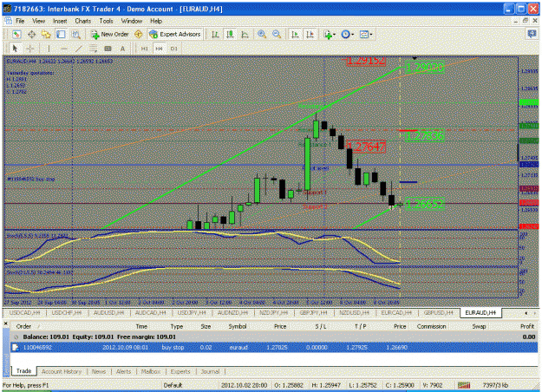Select the horizontal line drawing tool
542x392 pixels.
pos(63,49)
